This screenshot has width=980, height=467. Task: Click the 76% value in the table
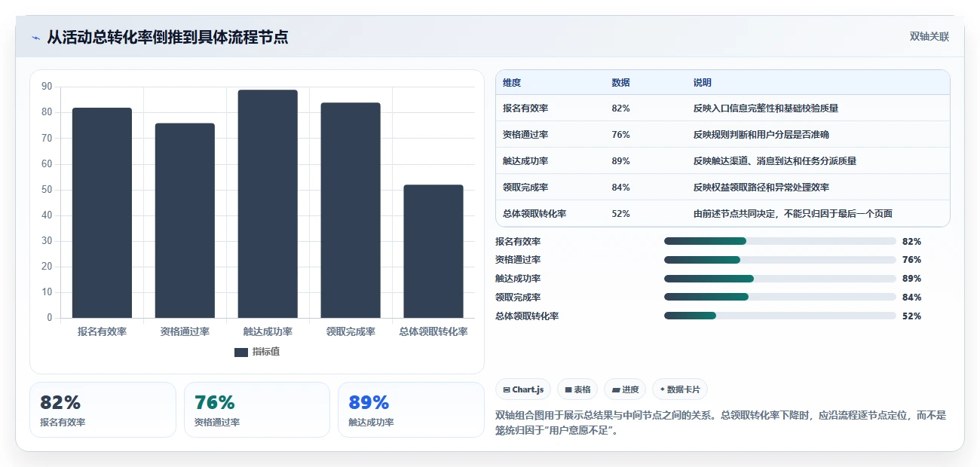coord(620,135)
